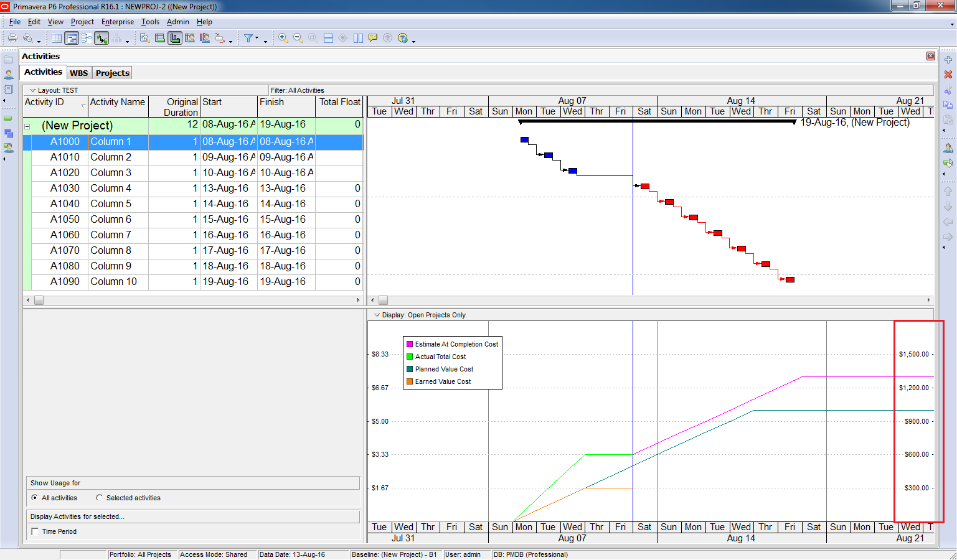Click the Progress Spotlight icon
The width and height of the screenshot is (957, 560).
(x=220, y=38)
